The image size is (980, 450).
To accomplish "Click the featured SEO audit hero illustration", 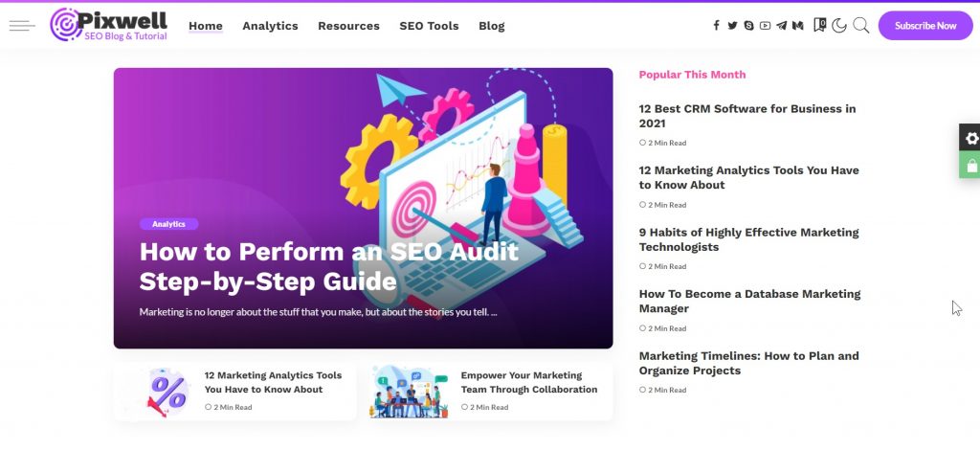I will [x=363, y=208].
